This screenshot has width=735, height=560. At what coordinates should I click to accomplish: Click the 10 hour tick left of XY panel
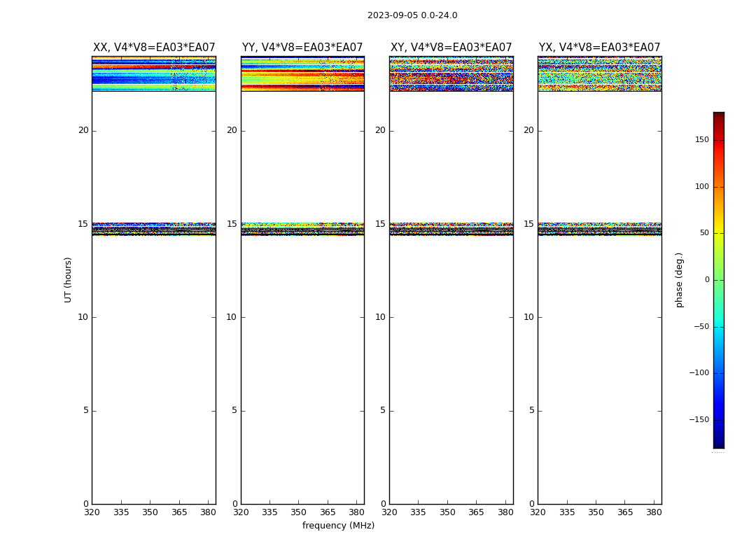pyautogui.click(x=380, y=317)
